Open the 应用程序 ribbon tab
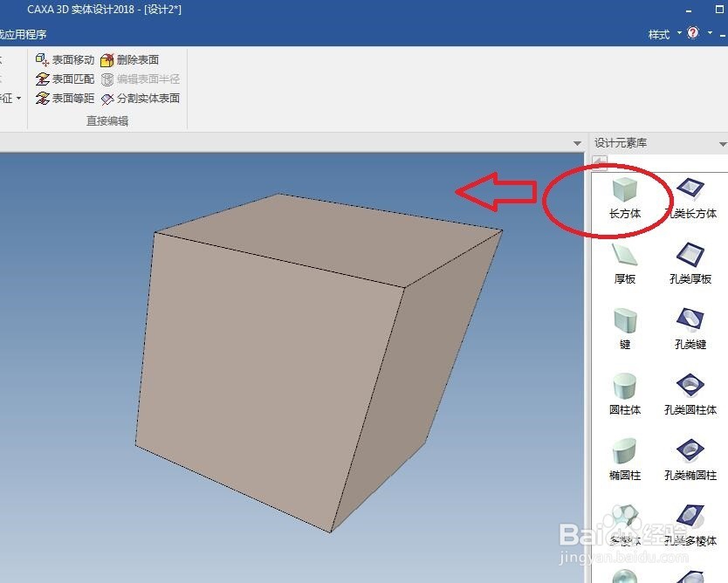 pyautogui.click(x=24, y=34)
